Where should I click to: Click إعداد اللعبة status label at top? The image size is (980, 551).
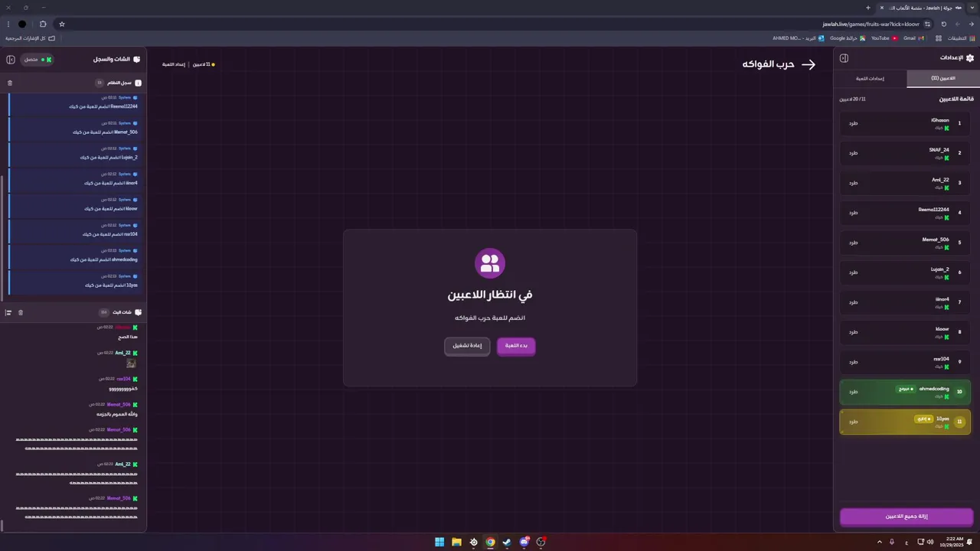click(173, 64)
